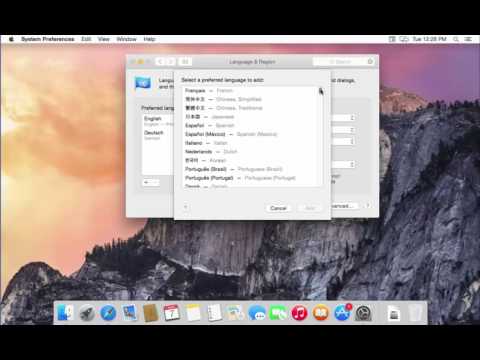Open the First day of week popup

(x=343, y=130)
